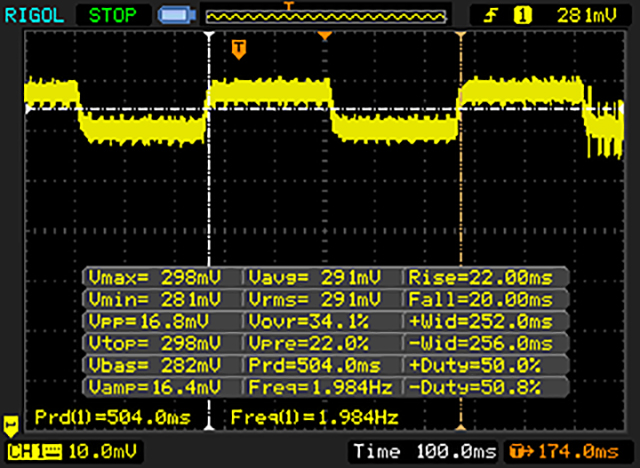This screenshot has height=468, width=640.
Task: Click the waveform memory overview bar
Action: coord(326,17)
